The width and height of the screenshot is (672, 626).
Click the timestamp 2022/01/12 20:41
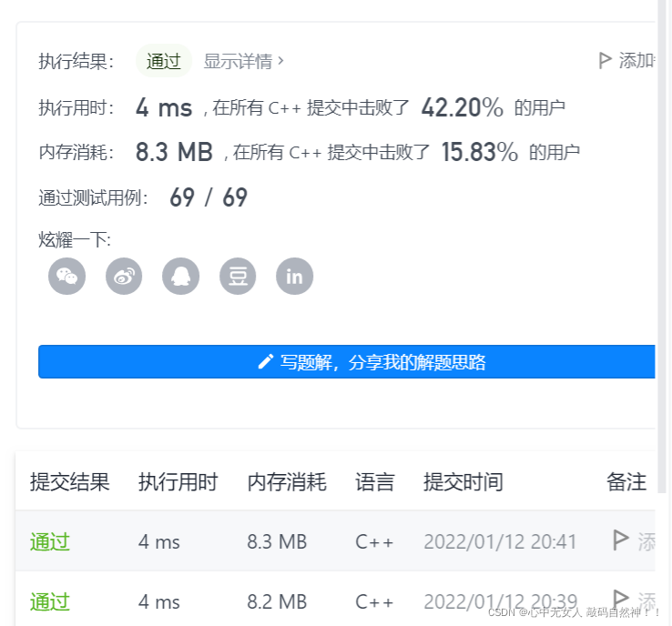(500, 542)
